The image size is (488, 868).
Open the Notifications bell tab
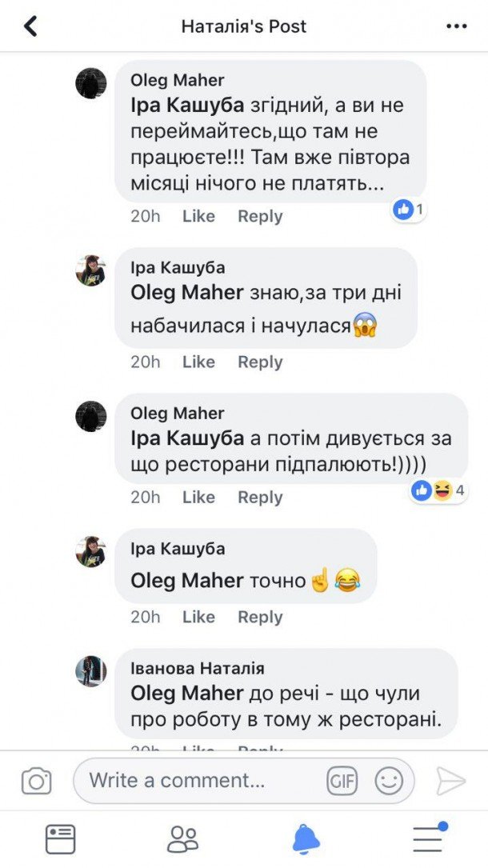[306, 838]
